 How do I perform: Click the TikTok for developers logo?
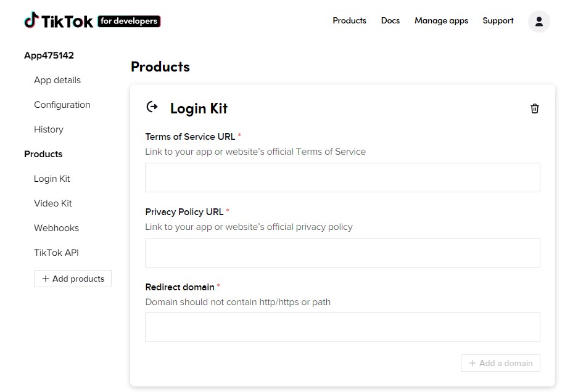pos(92,20)
